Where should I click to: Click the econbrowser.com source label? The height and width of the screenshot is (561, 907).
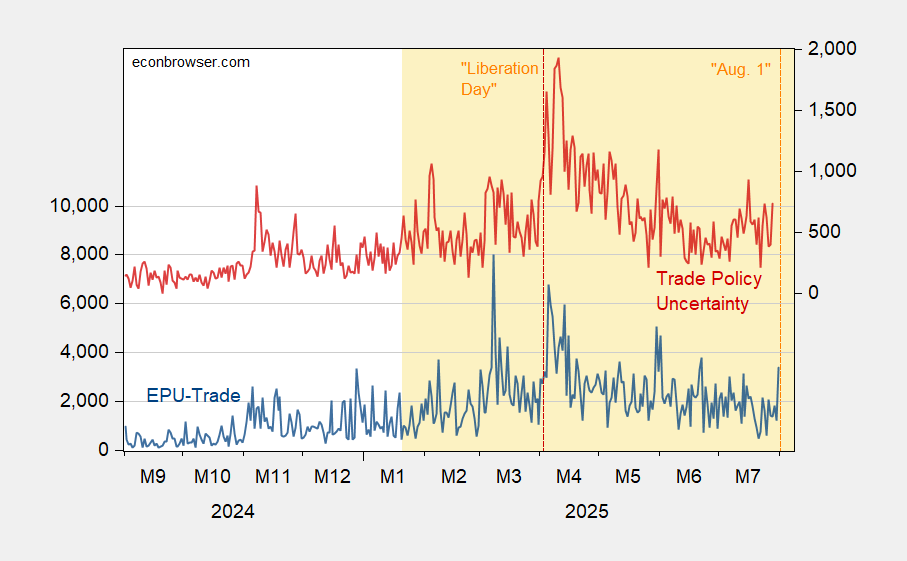pos(191,62)
